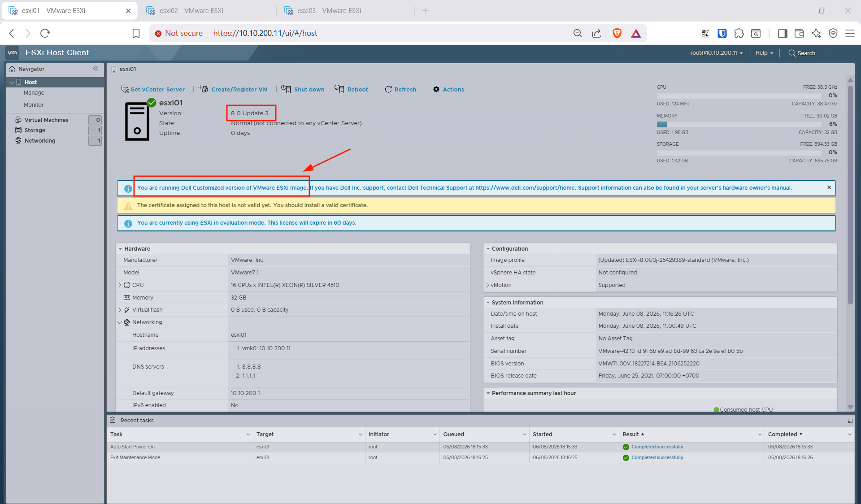861x504 pixels.
Task: Click first Completed successfully result link
Action: tap(657, 447)
